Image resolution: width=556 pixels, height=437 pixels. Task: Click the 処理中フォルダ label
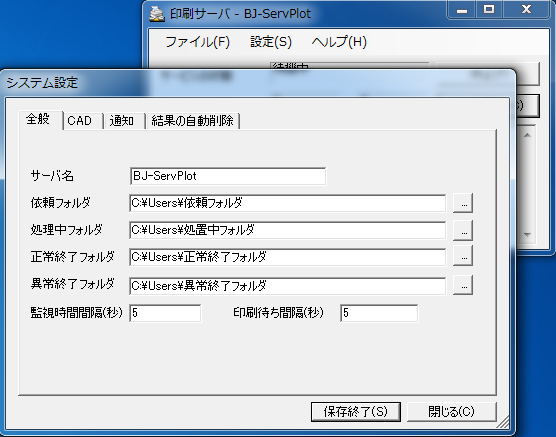click(67, 230)
